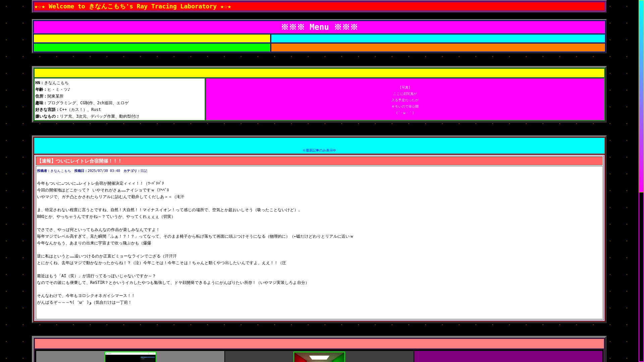Click the cyan menu cell under Menu

[x=438, y=39]
